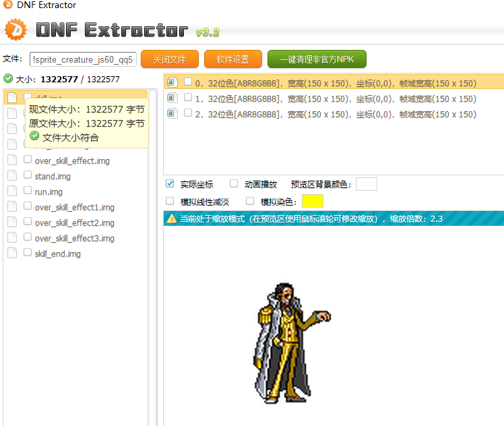The height and width of the screenshot is (426, 504).
Task: Click 一键清理非官方NPK green button
Action: click(317, 59)
